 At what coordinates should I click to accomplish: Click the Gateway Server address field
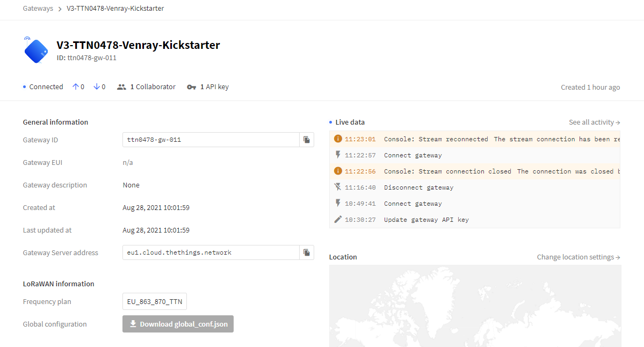point(211,252)
